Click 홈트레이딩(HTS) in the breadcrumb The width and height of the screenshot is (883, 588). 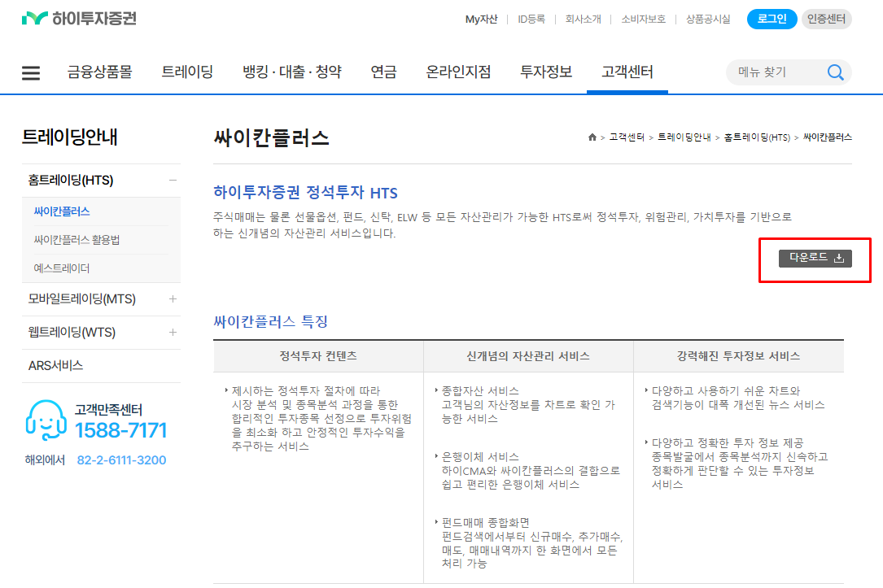pyautogui.click(x=758, y=137)
